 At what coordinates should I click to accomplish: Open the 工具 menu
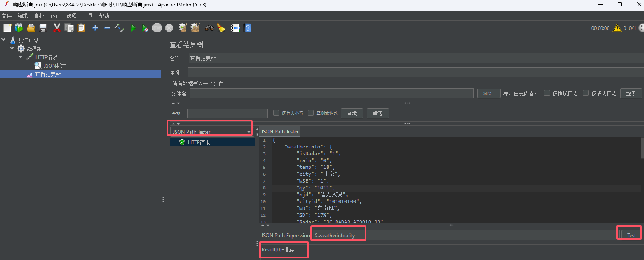click(88, 16)
